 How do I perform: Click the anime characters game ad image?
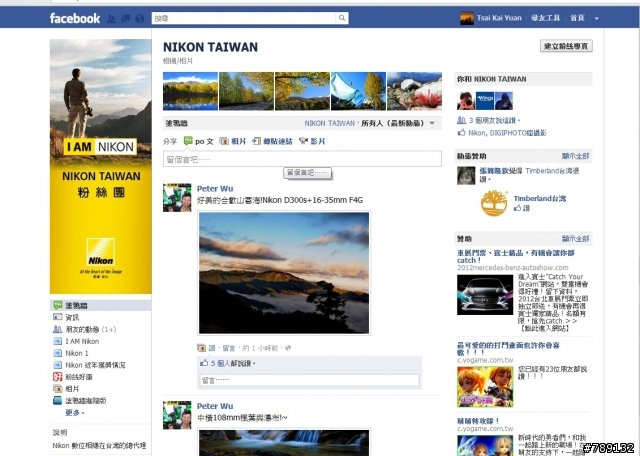(485, 387)
